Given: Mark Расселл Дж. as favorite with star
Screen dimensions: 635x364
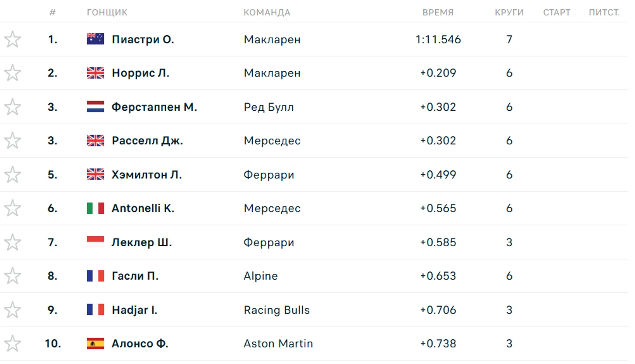Looking at the screenshot, I should 13,141.
